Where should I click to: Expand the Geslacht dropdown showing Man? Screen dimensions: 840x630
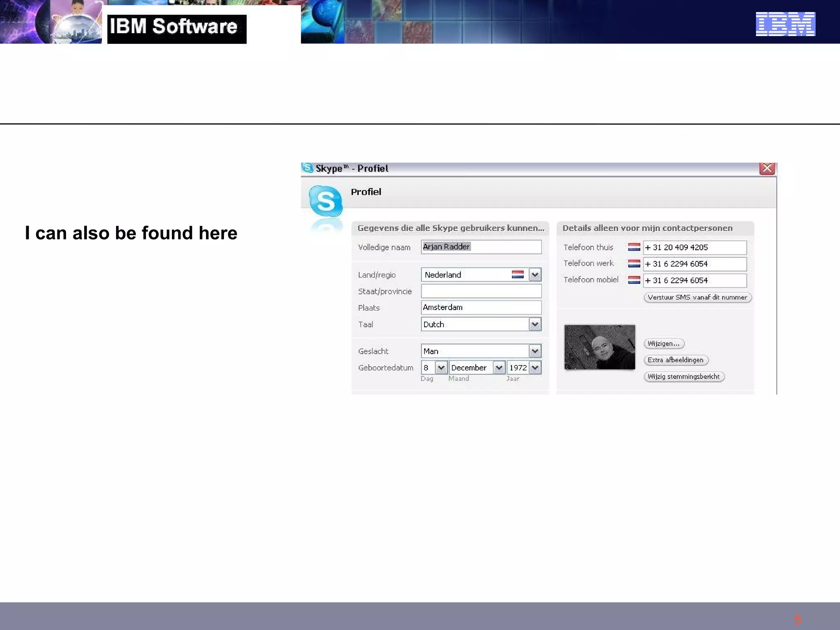[535, 351]
